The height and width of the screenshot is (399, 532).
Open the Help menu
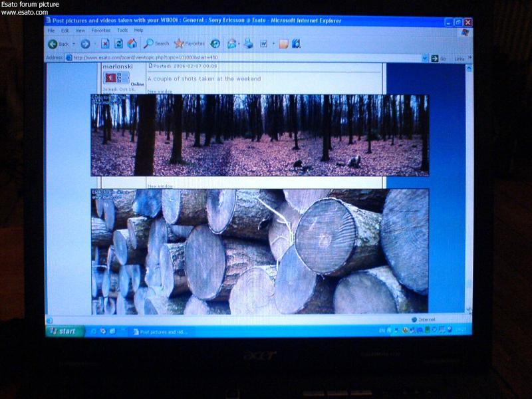pyautogui.click(x=138, y=30)
